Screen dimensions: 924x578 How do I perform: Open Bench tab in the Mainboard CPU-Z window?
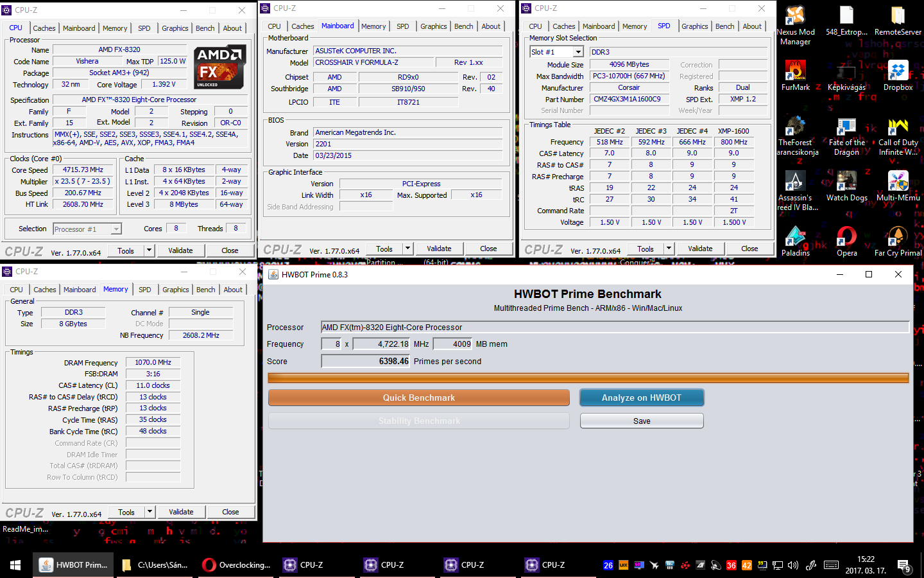point(463,26)
